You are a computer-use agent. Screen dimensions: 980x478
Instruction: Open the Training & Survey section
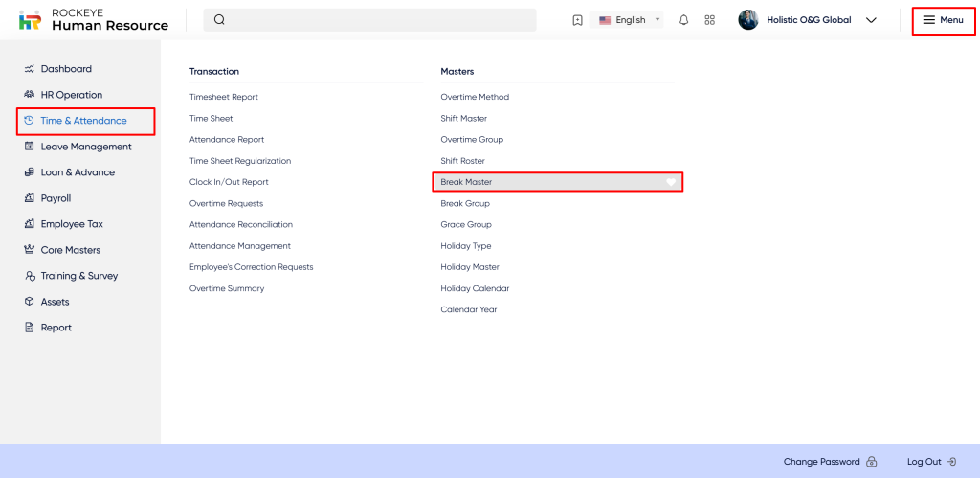[78, 276]
